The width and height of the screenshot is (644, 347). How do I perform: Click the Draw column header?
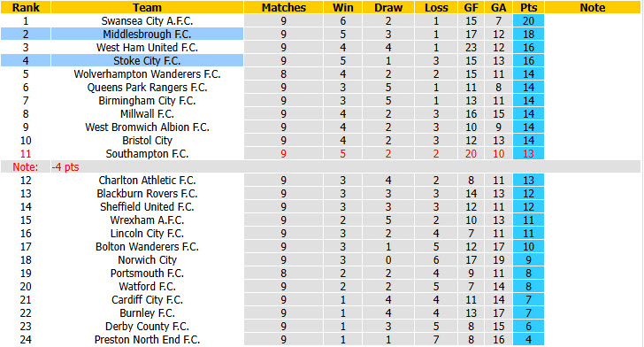pyautogui.click(x=388, y=7)
